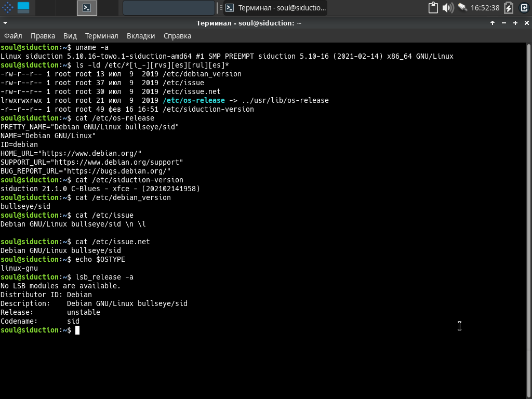Open the Вкладки menu

click(x=141, y=36)
